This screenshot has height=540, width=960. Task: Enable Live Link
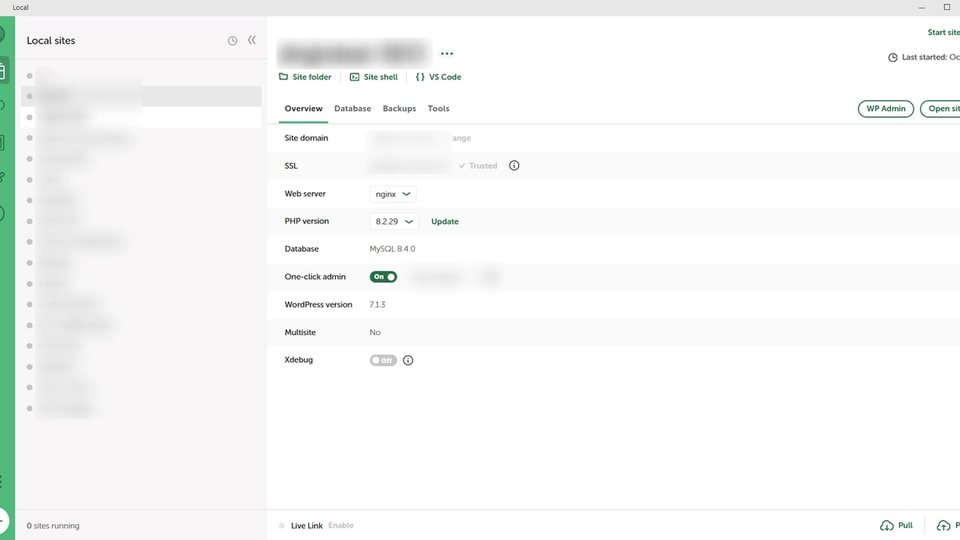341,525
